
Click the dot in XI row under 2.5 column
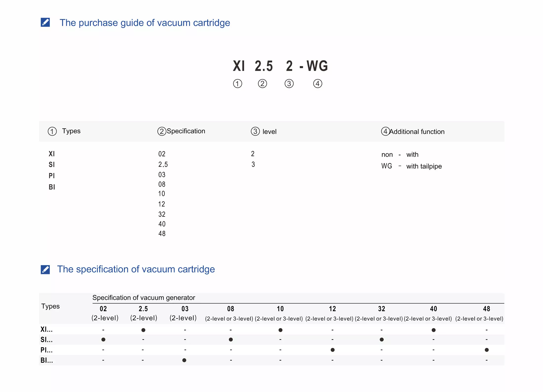pyautogui.click(x=143, y=330)
